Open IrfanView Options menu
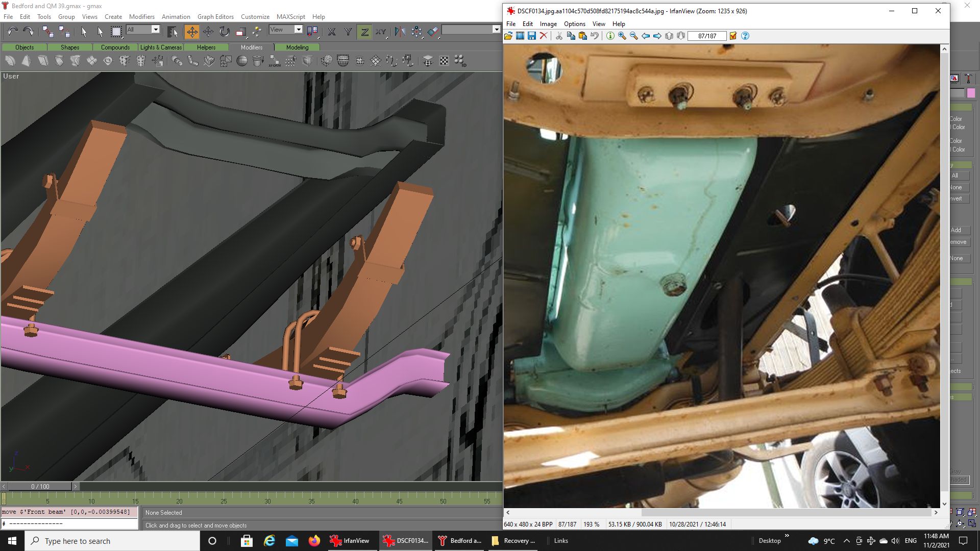Viewport: 980px width, 551px height. point(574,24)
